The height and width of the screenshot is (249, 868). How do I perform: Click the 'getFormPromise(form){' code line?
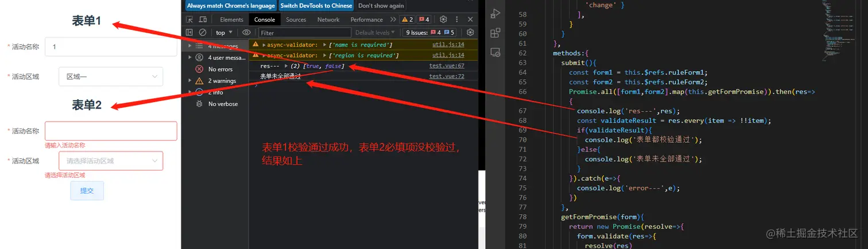(x=603, y=217)
